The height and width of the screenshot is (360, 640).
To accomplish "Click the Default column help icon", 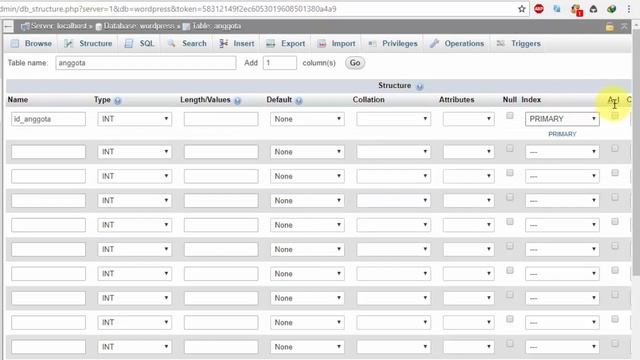I will click(x=299, y=100).
